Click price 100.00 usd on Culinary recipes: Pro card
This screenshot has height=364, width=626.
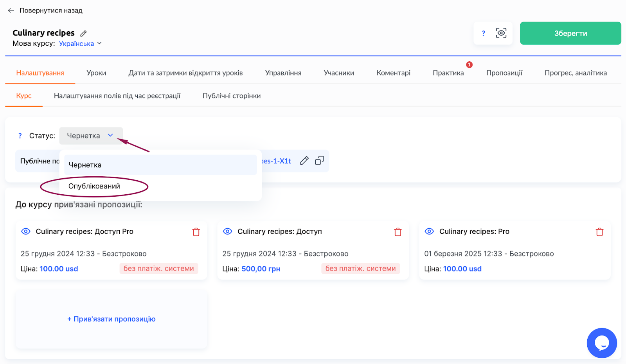[462, 269]
